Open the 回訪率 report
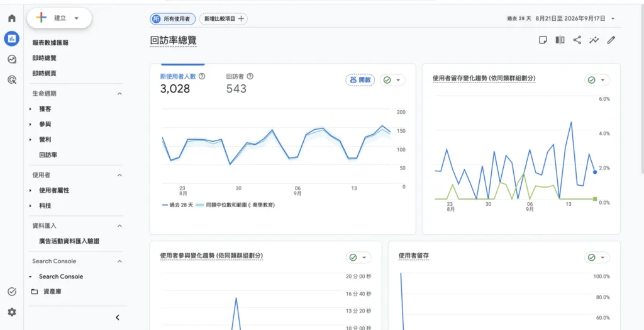 pos(48,155)
